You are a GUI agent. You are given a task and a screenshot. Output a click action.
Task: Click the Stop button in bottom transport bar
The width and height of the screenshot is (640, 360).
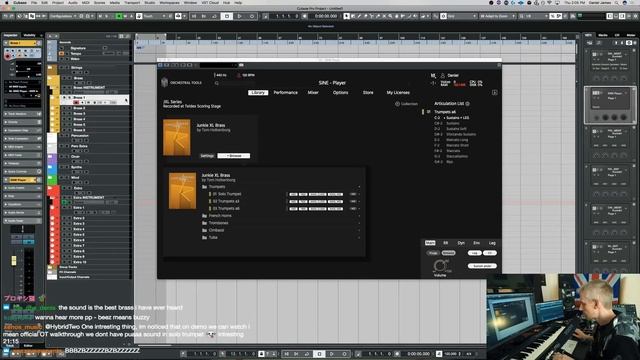pyautogui.click(x=319, y=354)
